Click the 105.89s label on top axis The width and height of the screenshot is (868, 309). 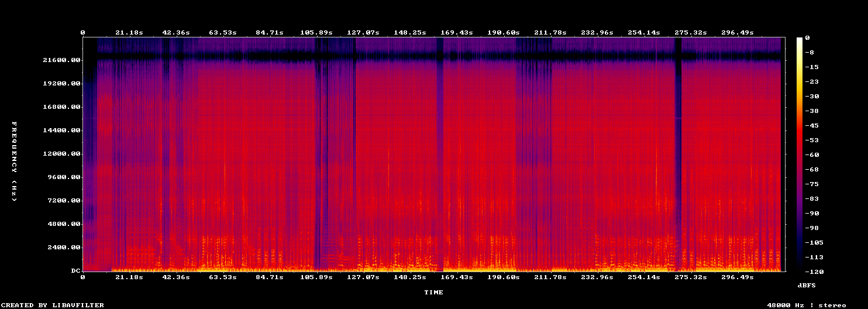(316, 32)
